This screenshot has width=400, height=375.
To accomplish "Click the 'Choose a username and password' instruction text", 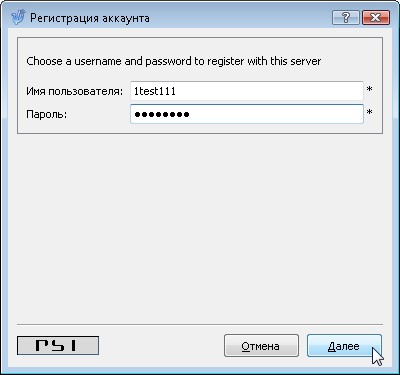I will tap(173, 61).
